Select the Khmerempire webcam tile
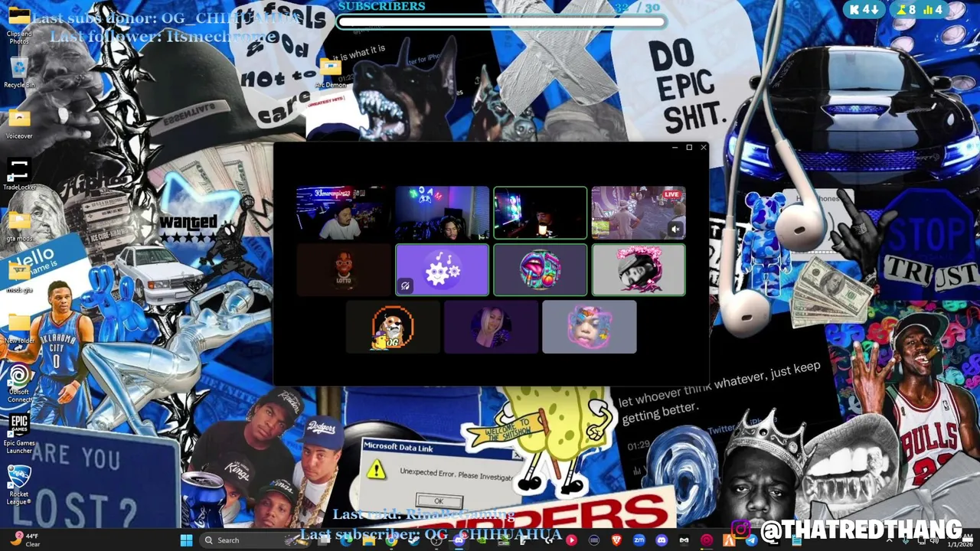The width and height of the screenshot is (980, 551). click(343, 213)
